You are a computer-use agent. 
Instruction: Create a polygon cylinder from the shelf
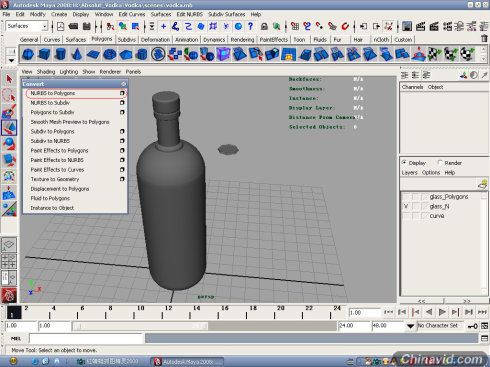pyautogui.click(x=60, y=54)
